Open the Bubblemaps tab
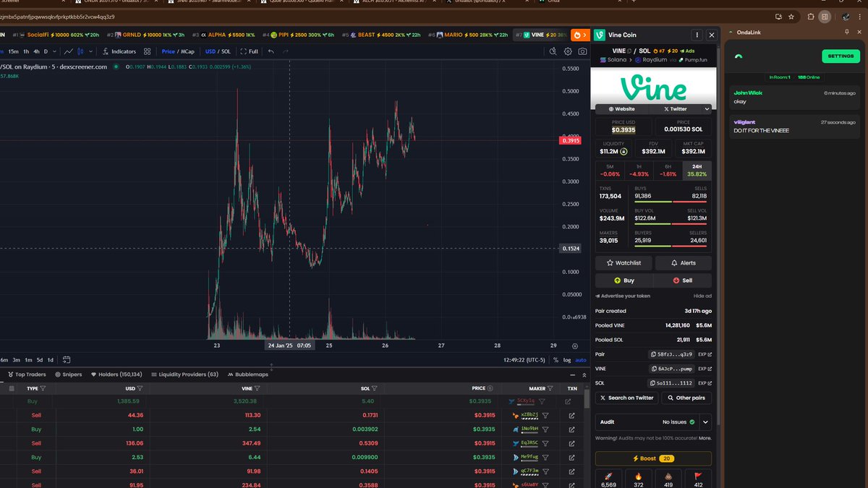The width and height of the screenshot is (868, 488). tap(247, 374)
